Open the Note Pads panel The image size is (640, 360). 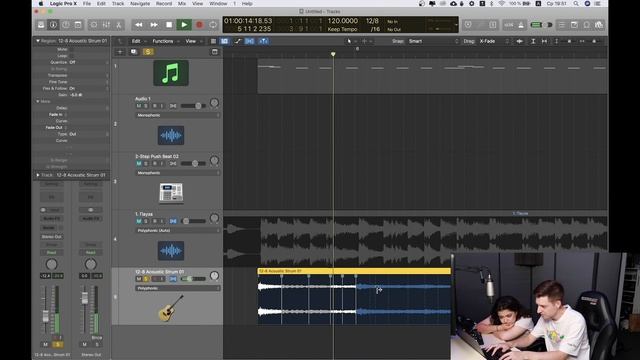pyautogui.click(x=574, y=25)
